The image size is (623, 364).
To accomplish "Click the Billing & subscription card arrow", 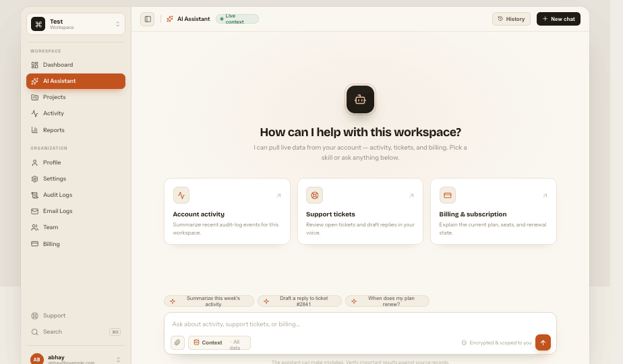I will pos(545,195).
